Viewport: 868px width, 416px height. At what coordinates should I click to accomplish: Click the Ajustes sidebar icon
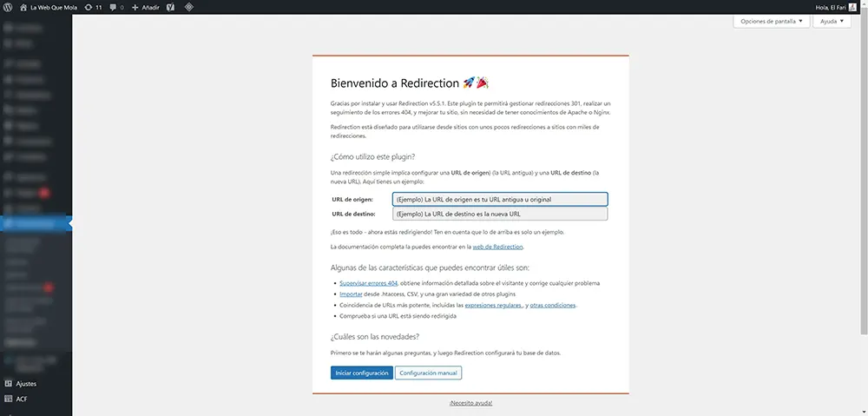point(8,383)
